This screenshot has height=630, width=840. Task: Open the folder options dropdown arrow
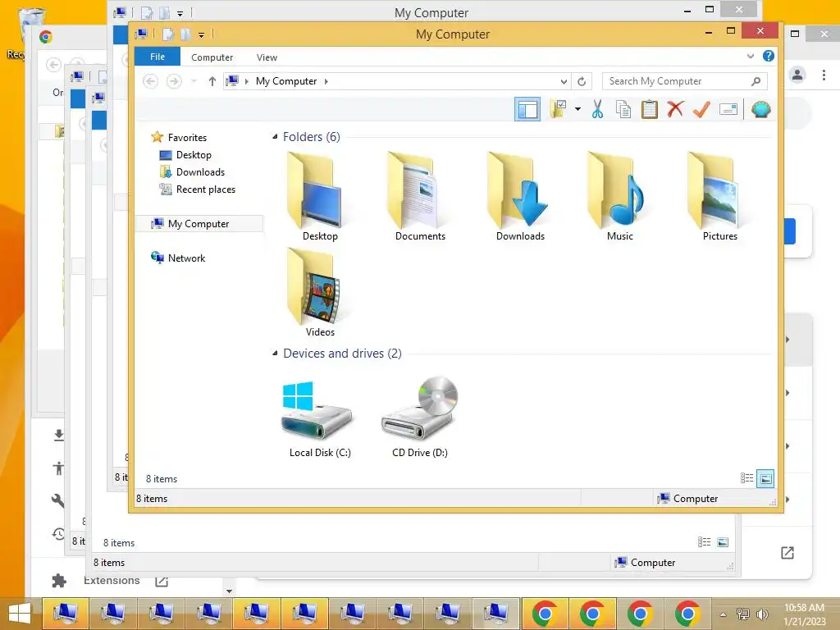[577, 109]
